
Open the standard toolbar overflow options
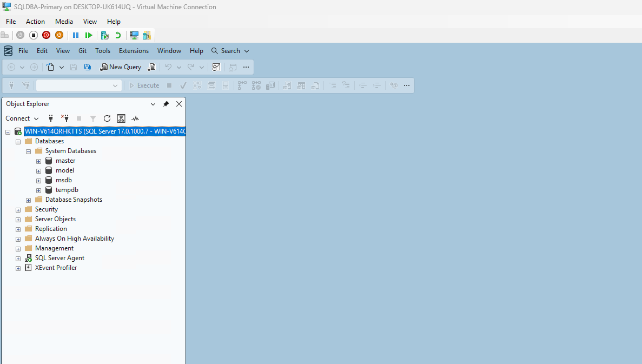[246, 67]
